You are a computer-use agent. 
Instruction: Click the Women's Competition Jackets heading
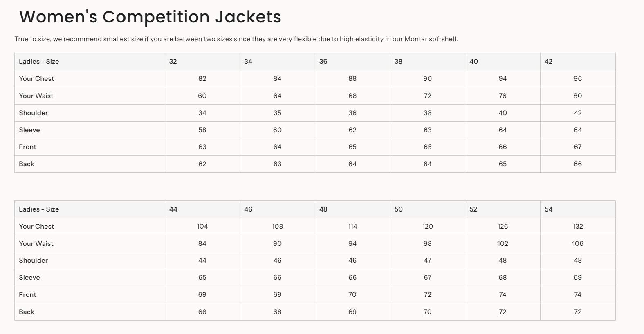(x=150, y=17)
